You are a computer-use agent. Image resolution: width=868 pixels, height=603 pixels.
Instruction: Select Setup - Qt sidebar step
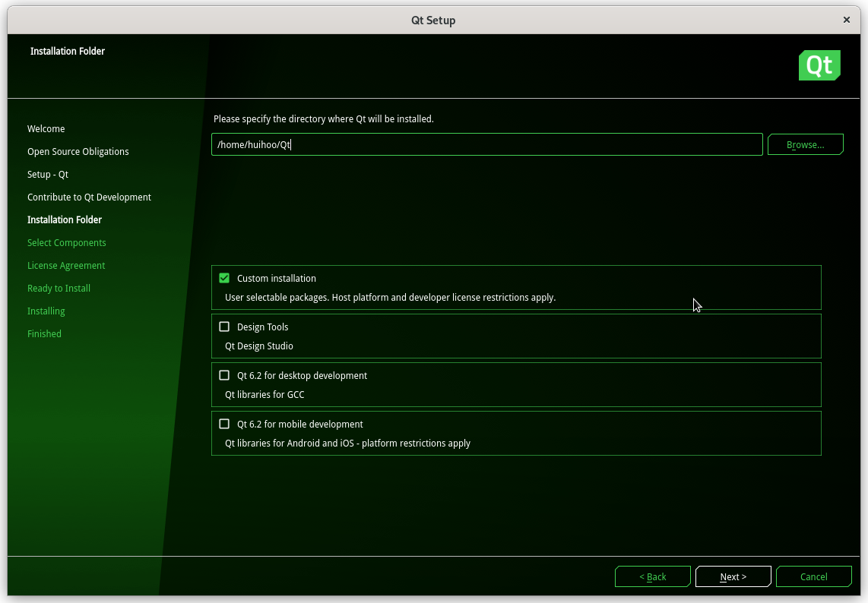coord(48,175)
